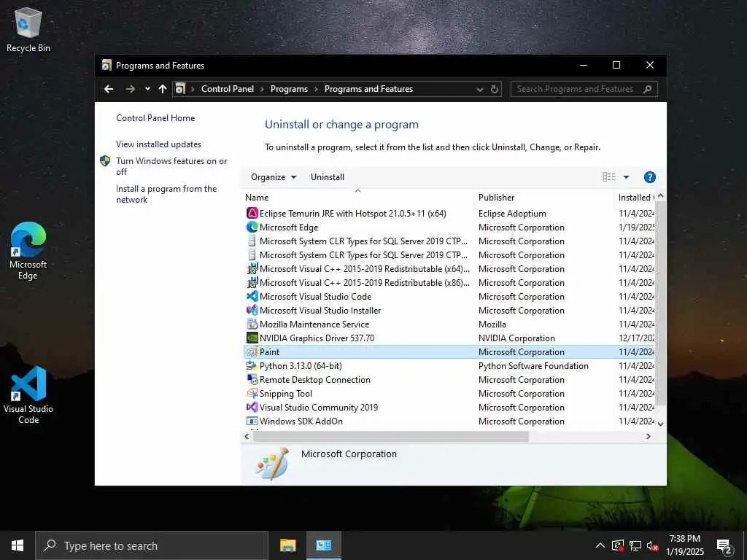Expand the address bar history dropdown
747x560 pixels.
click(x=480, y=90)
